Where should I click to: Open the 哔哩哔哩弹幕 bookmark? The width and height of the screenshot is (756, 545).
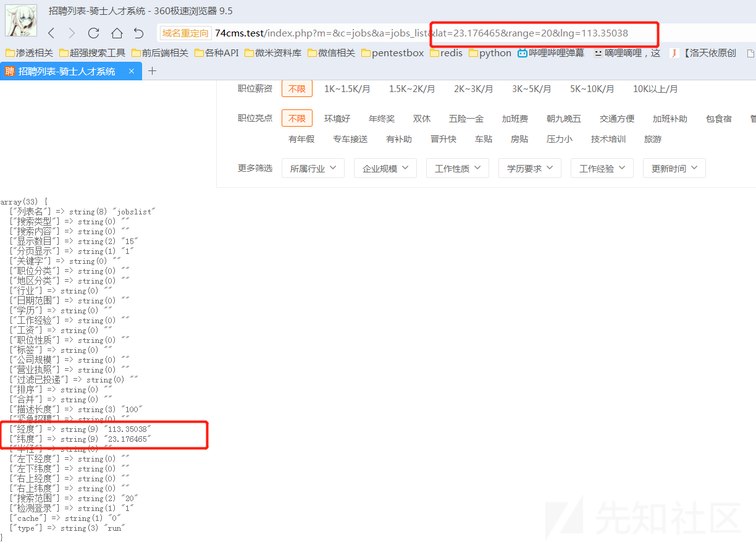[x=551, y=53]
